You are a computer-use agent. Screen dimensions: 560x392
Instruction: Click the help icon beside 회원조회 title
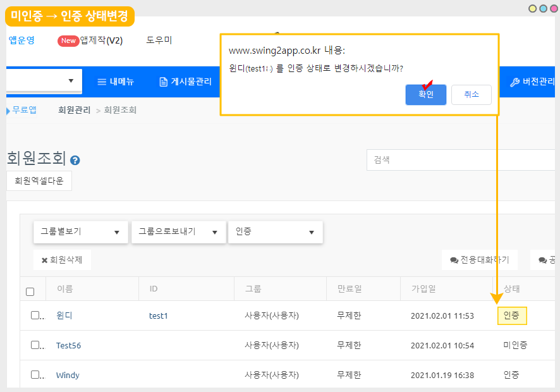75,161
